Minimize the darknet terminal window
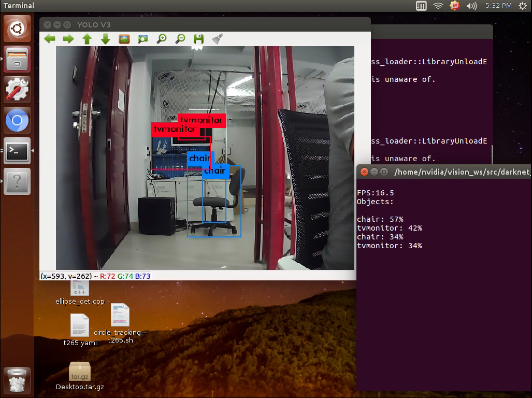 point(374,172)
